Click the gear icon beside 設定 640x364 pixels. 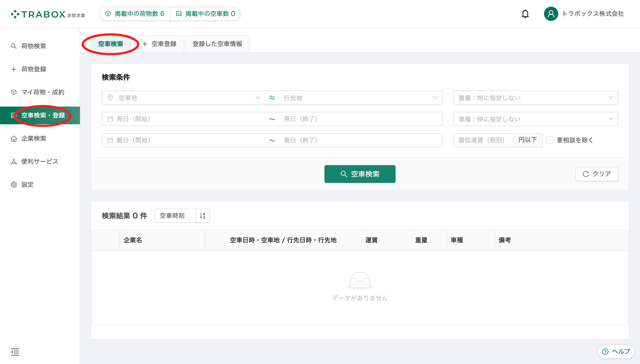pos(14,185)
